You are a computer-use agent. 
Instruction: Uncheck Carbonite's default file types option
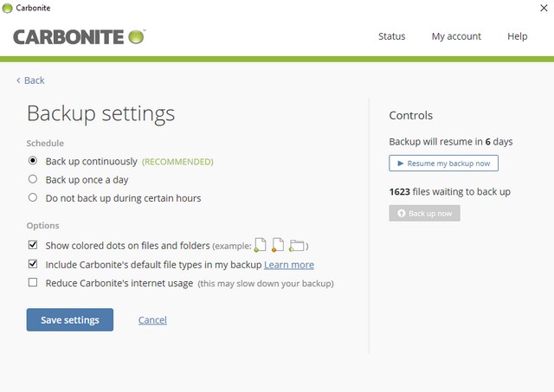pyautogui.click(x=33, y=264)
